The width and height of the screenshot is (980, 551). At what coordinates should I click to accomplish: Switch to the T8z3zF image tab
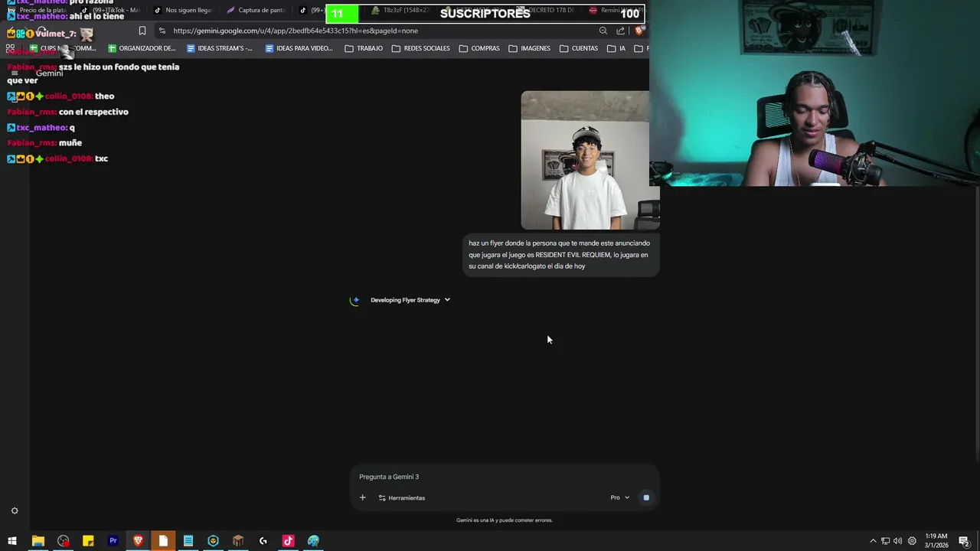click(398, 10)
